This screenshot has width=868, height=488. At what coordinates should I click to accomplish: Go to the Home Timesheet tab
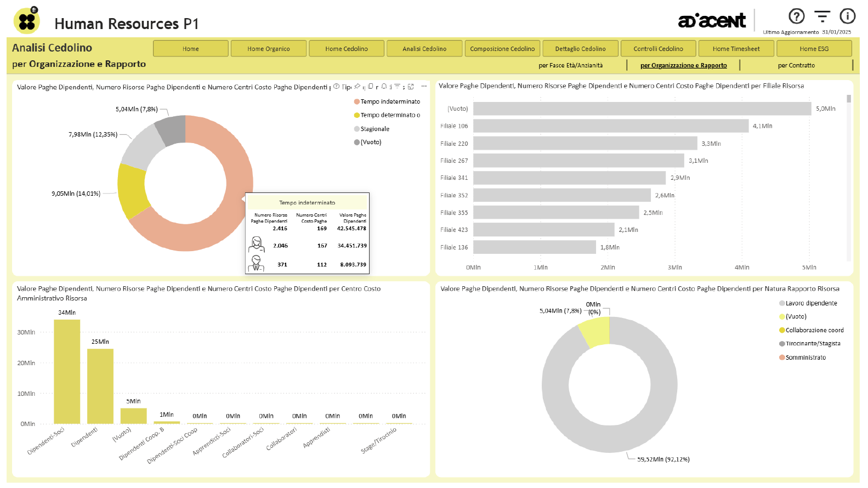click(x=736, y=49)
